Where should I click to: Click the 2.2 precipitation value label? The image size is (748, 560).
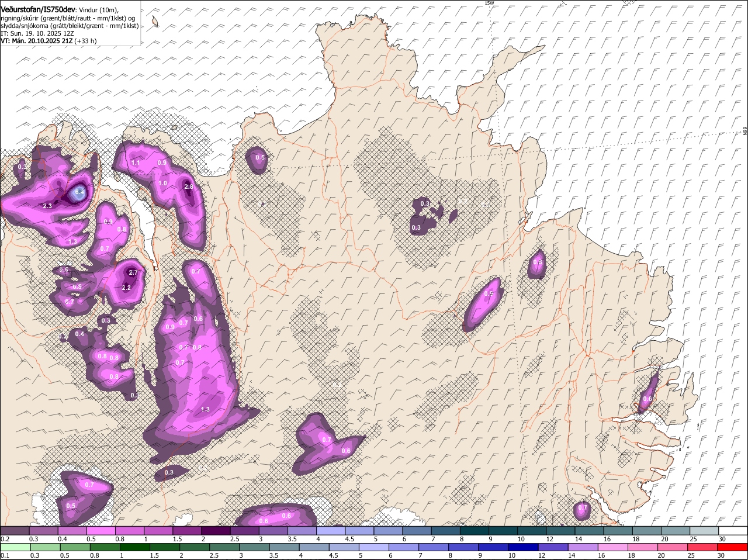[126, 288]
